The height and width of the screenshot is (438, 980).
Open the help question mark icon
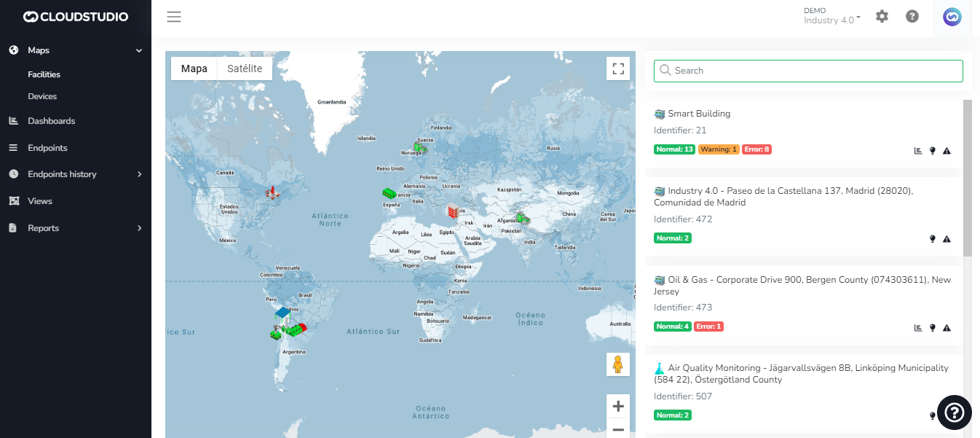[912, 16]
